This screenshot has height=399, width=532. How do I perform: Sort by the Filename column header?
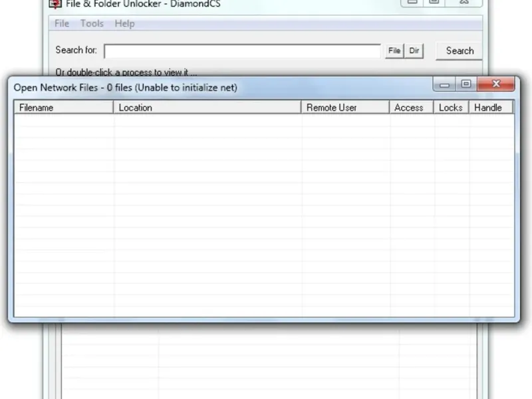pyautogui.click(x=63, y=108)
